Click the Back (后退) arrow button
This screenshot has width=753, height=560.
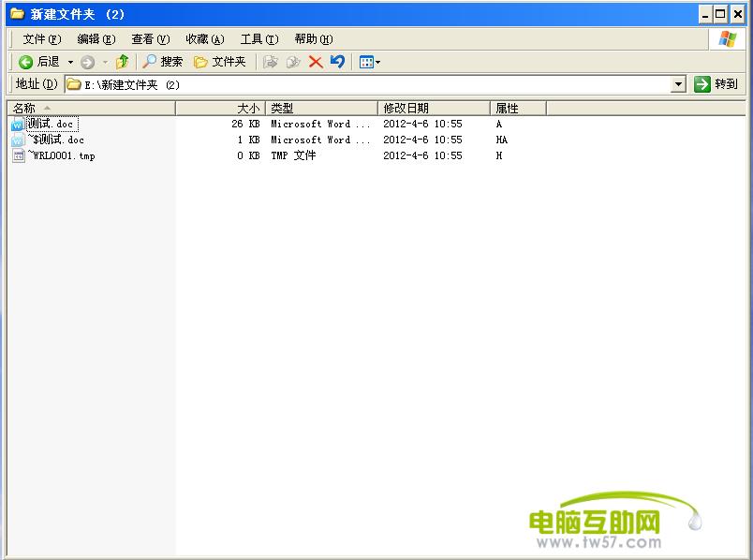pyautogui.click(x=37, y=62)
